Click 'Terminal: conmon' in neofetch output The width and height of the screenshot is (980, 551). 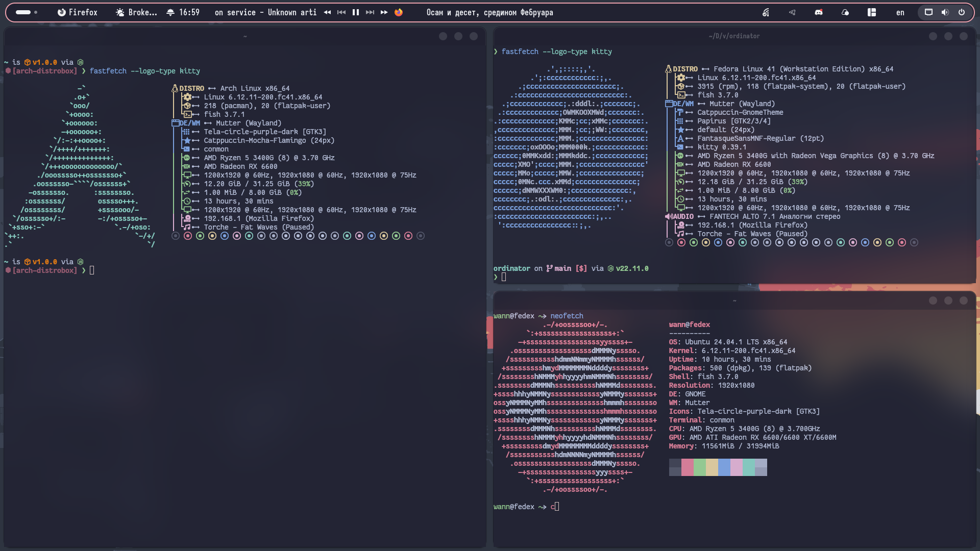pyautogui.click(x=701, y=420)
